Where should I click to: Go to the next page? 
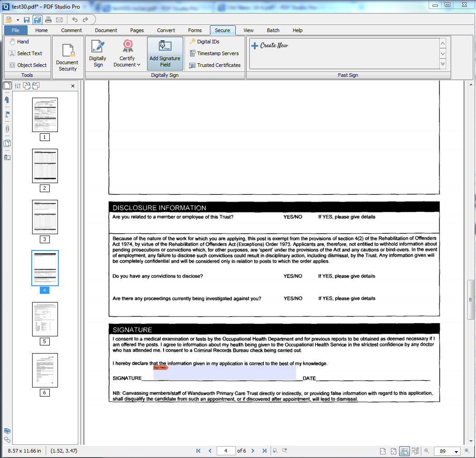tap(253, 450)
